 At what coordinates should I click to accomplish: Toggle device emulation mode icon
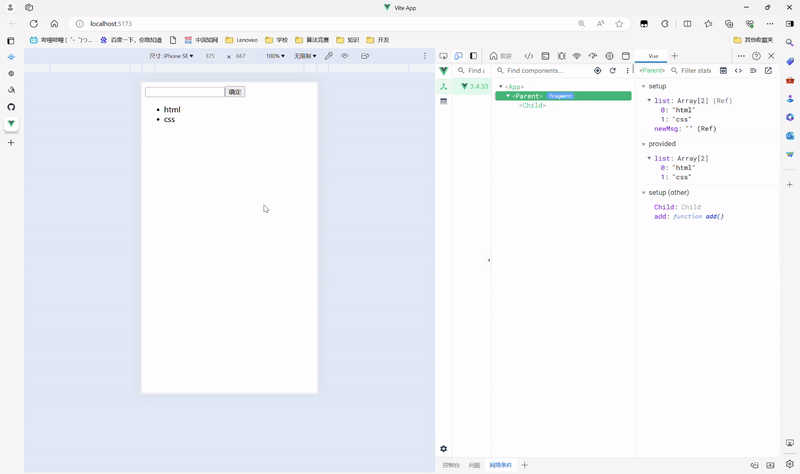coord(458,56)
